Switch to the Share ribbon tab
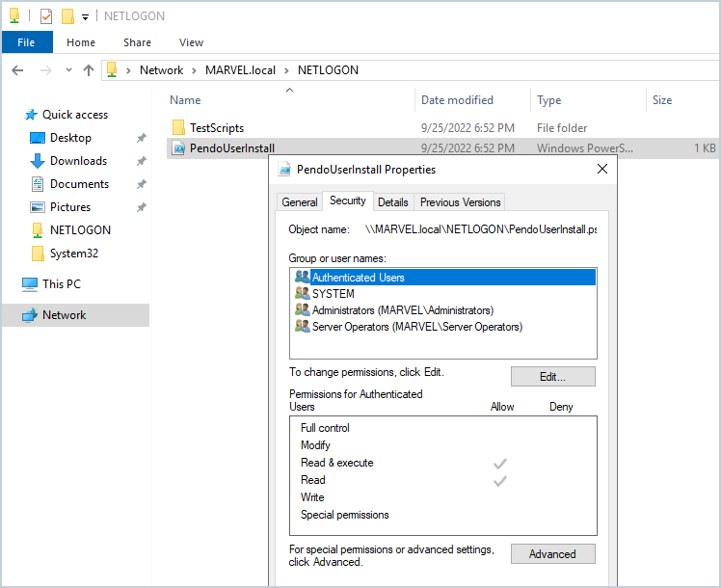Screen dimensions: 721x588 tap(137, 42)
